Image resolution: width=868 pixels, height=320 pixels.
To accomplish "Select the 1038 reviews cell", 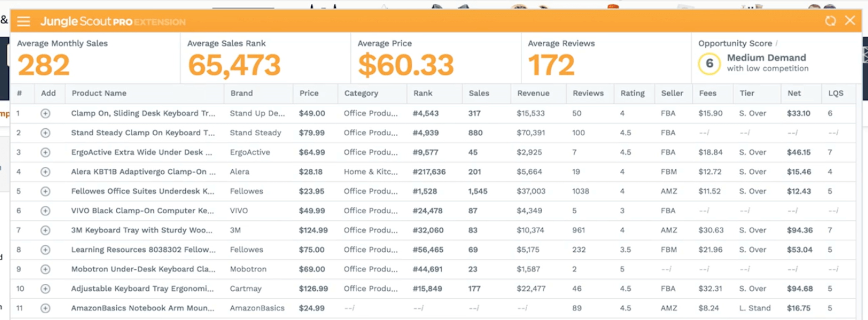I will point(580,191).
